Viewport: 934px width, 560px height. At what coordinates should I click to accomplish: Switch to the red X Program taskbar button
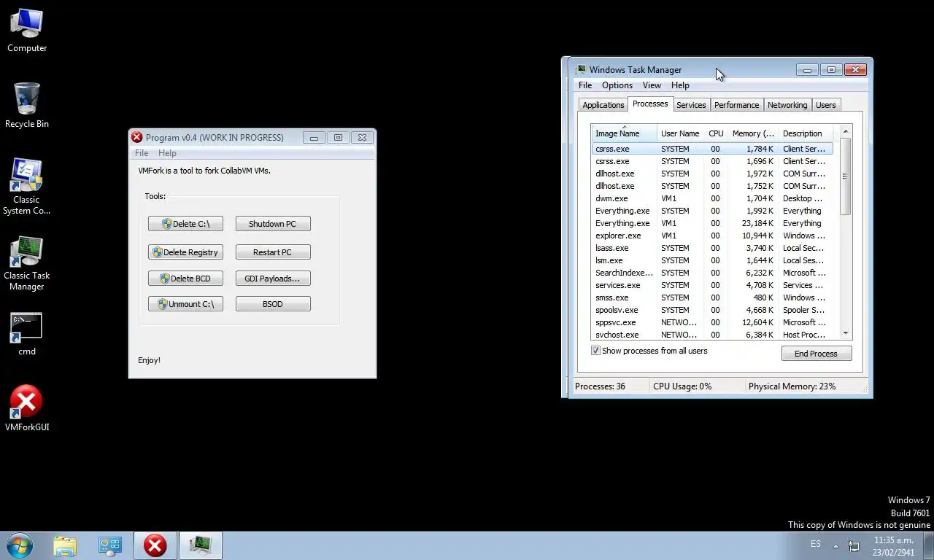point(155,545)
